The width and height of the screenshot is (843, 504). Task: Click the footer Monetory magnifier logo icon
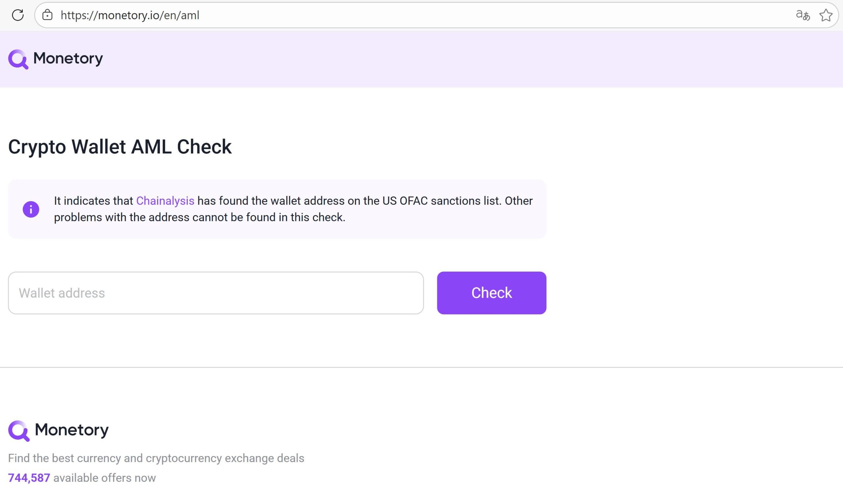(19, 431)
